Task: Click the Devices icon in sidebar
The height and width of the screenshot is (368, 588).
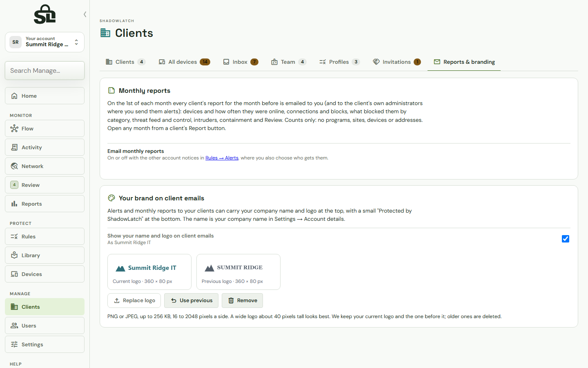Action: [14, 274]
